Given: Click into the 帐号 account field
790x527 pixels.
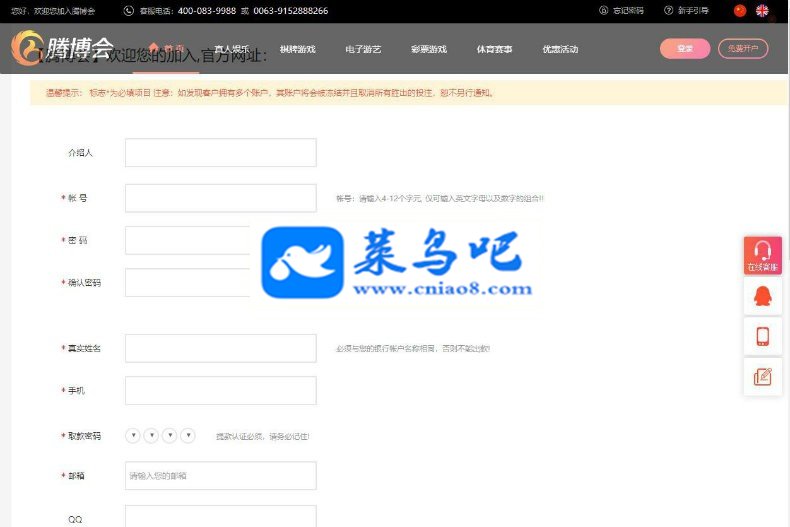Looking at the screenshot, I should (x=221, y=198).
